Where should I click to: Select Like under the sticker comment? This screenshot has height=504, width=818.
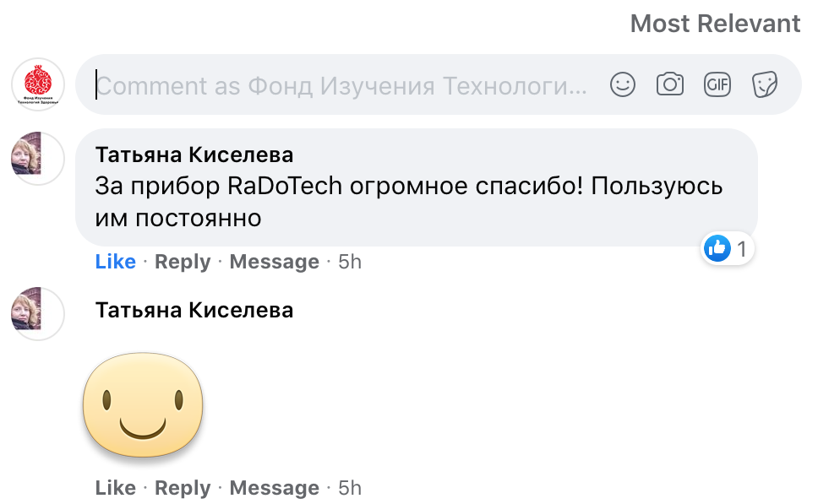click(x=115, y=487)
